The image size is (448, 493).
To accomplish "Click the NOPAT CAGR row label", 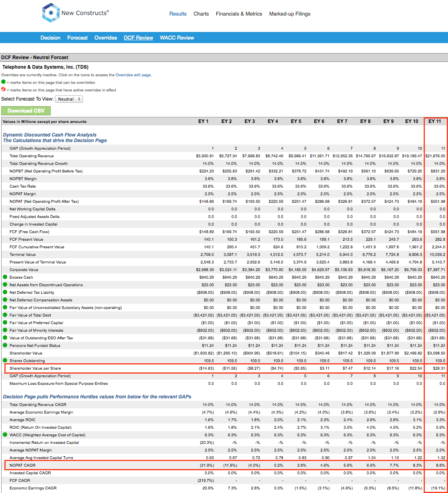I will [22, 465].
